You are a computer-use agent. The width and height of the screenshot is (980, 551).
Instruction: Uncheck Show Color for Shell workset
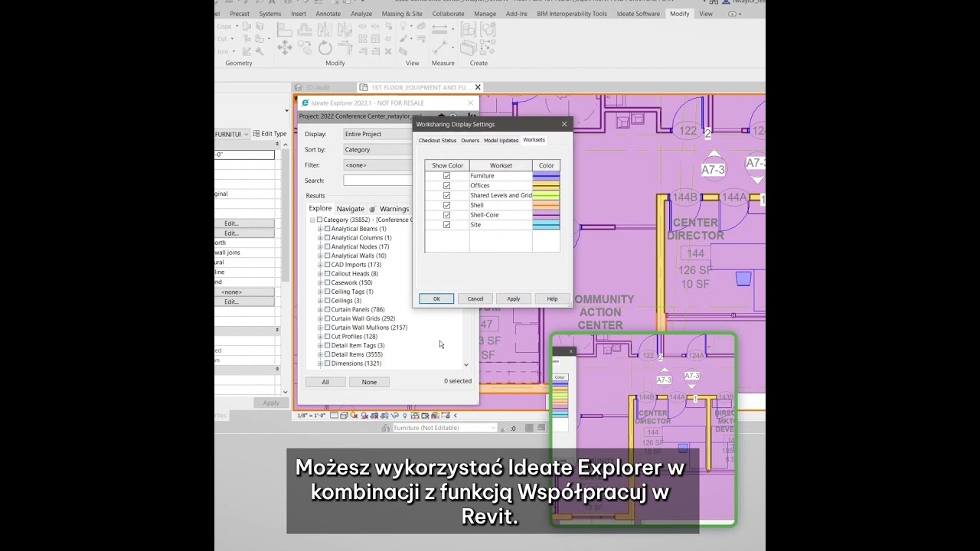tap(447, 205)
